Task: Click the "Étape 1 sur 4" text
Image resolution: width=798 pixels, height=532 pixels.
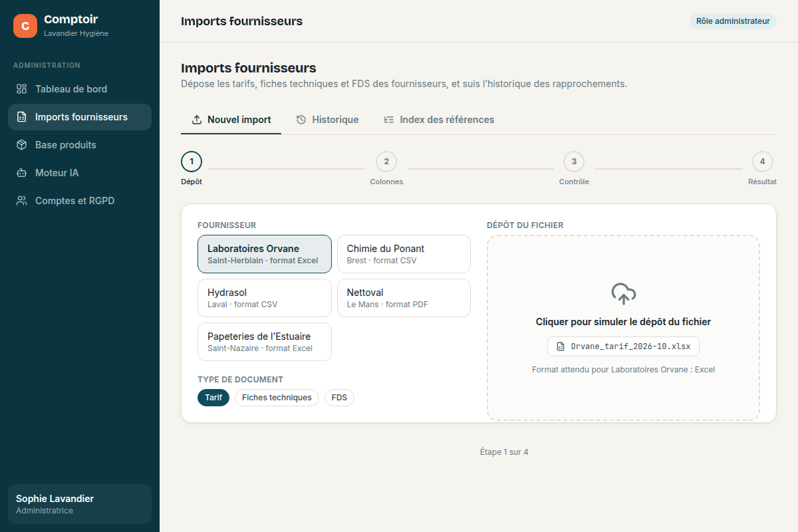Action: click(504, 452)
